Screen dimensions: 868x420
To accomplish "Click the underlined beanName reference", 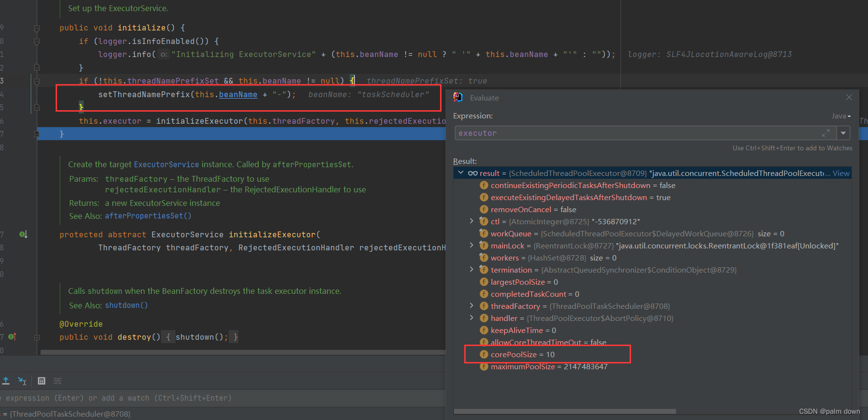I will 238,94.
